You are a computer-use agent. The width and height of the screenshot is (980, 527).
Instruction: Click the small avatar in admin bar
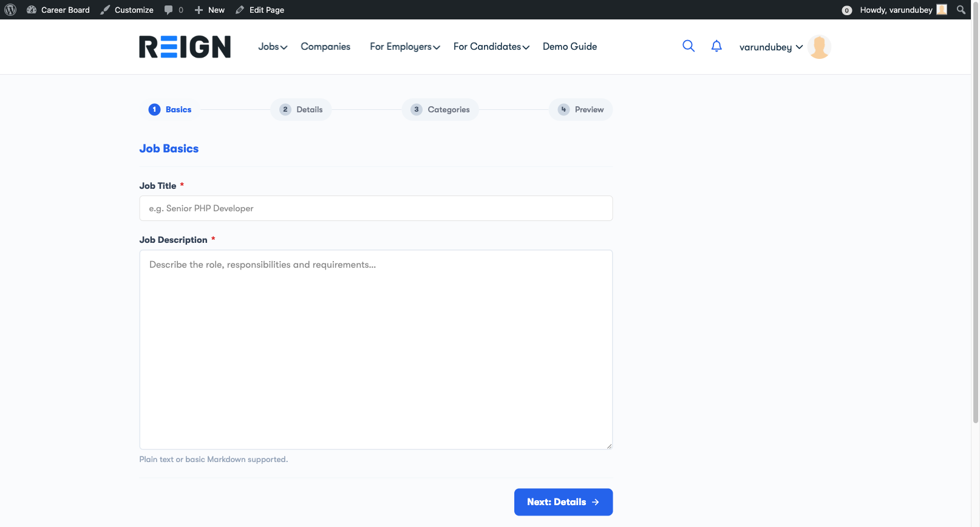942,10
